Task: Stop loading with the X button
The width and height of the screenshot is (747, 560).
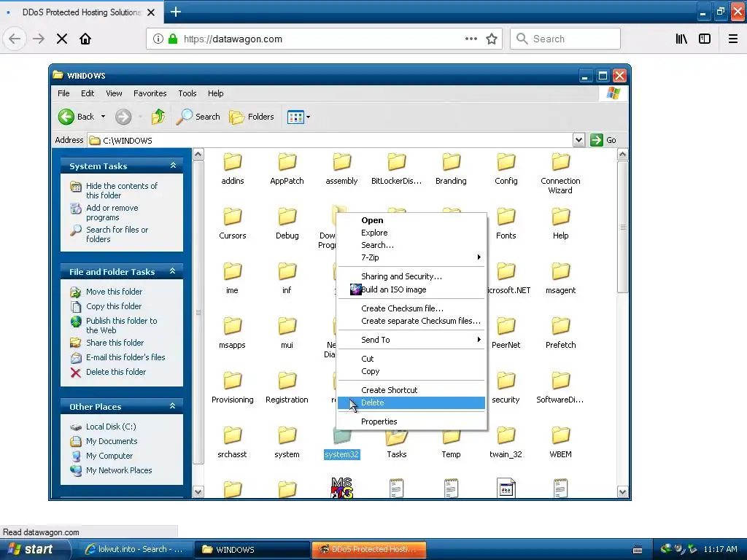Action: (62, 39)
